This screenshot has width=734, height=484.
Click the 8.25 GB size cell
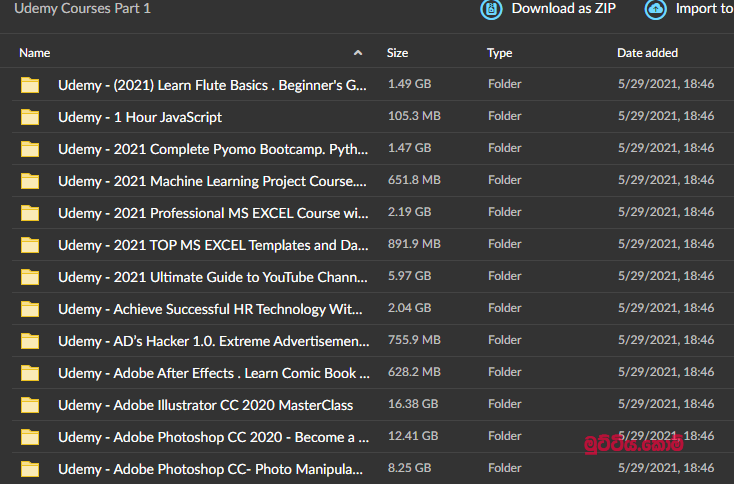[410, 468]
